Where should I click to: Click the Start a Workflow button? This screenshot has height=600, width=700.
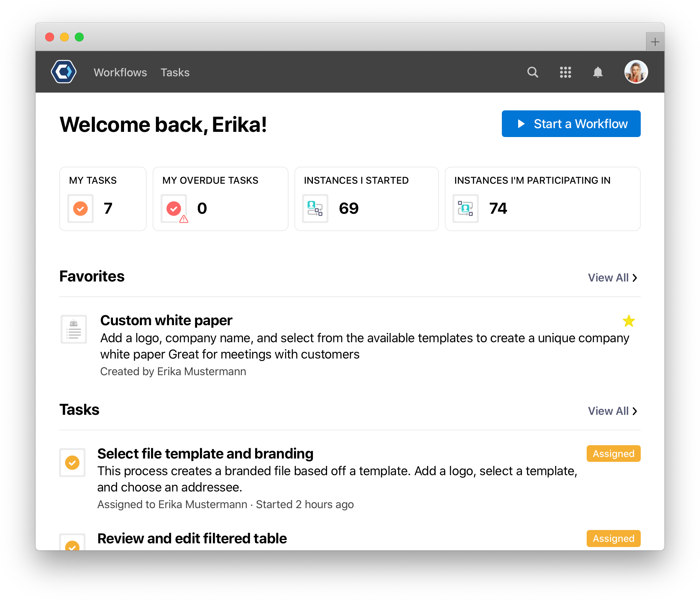click(x=571, y=124)
